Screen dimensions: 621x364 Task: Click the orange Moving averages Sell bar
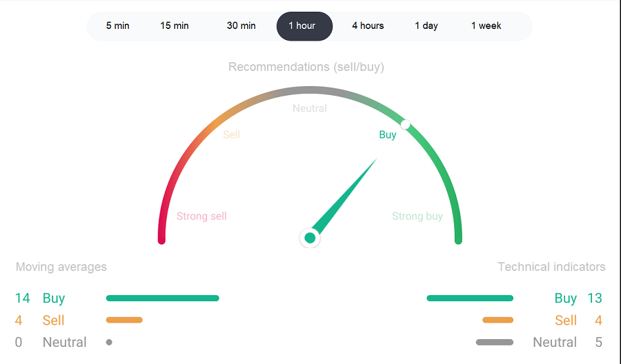pyautogui.click(x=124, y=320)
